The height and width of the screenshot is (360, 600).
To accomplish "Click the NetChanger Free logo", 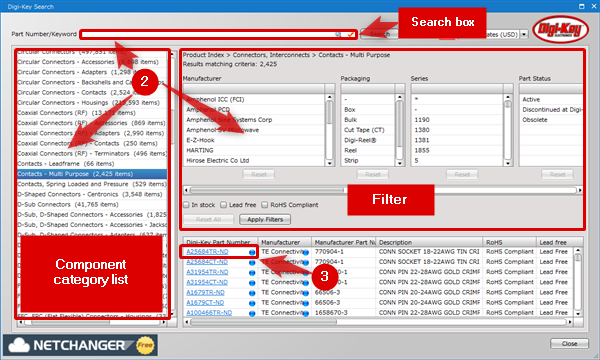I will (x=80, y=345).
